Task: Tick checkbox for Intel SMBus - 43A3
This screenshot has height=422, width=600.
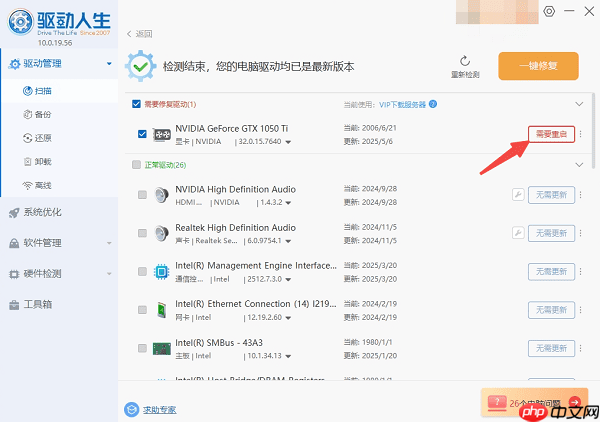Action: (142, 348)
